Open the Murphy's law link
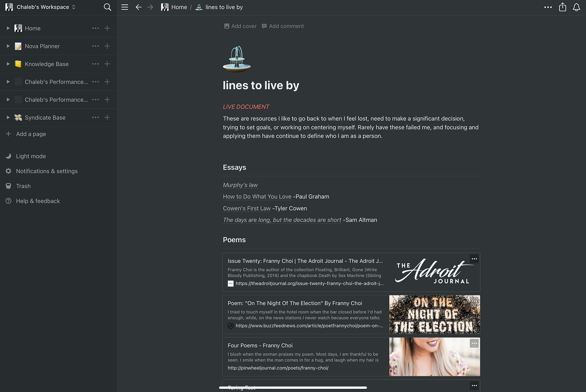586x392 pixels. pyautogui.click(x=240, y=185)
